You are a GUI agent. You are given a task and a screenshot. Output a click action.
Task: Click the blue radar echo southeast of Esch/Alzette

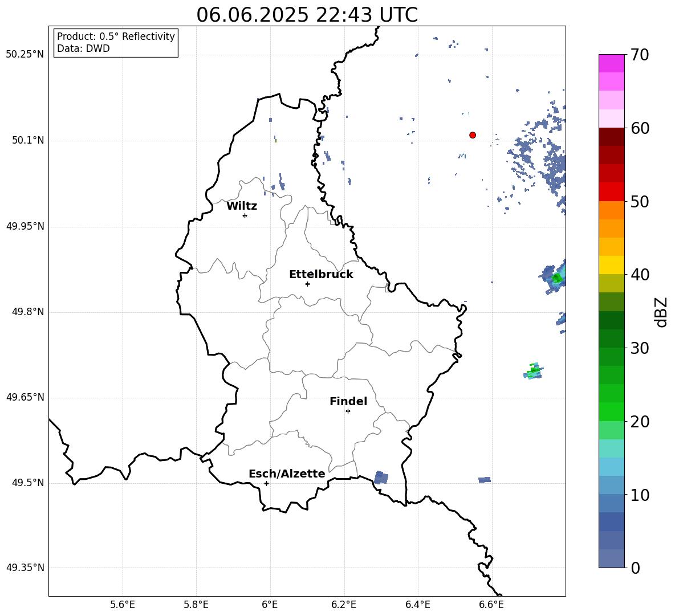pyautogui.click(x=381, y=478)
